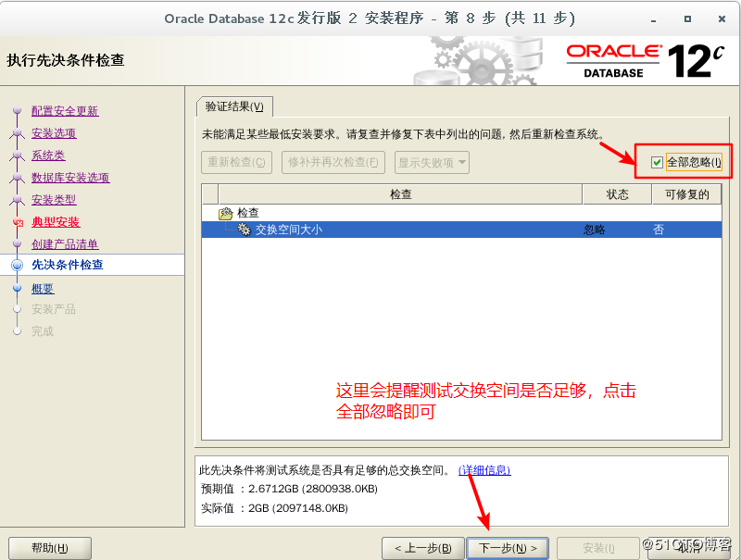The width and height of the screenshot is (741, 560).
Task: Minimize the installer window
Action: 653,19
